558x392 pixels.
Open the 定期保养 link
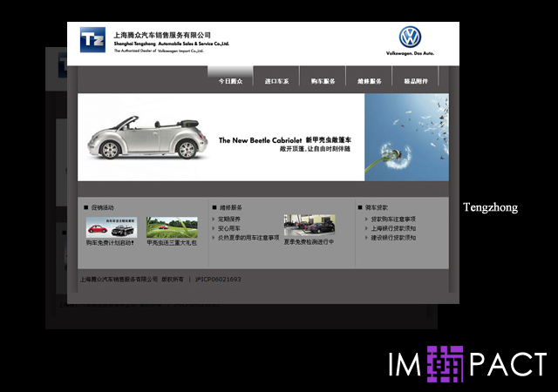pyautogui.click(x=228, y=220)
